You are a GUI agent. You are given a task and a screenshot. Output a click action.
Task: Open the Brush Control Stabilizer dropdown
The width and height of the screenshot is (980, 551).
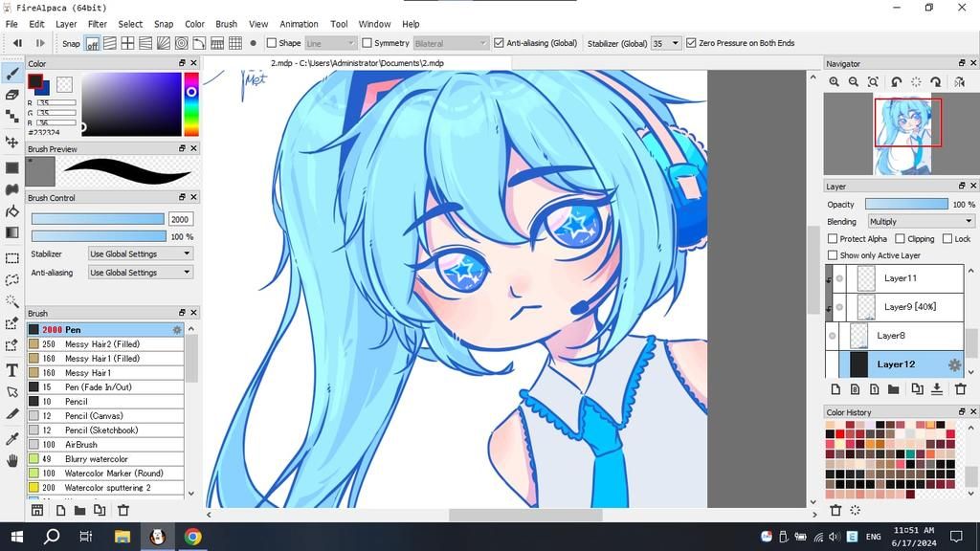141,253
